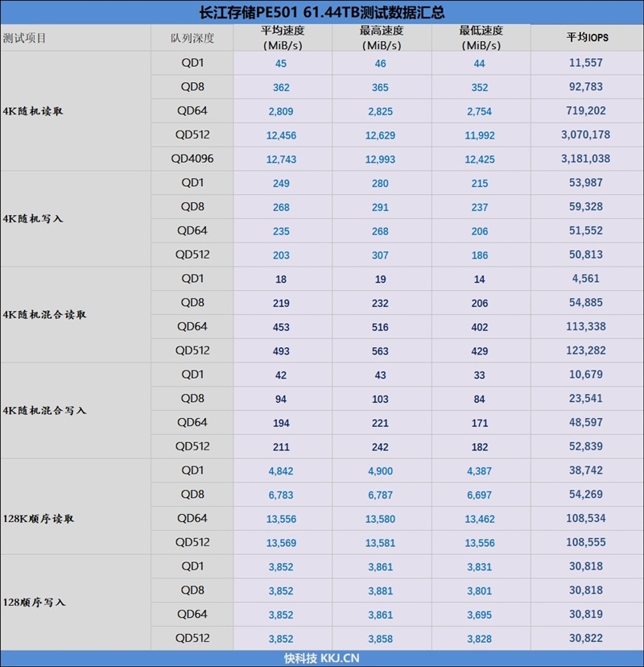Select average speed cell 12,456
Screen dimensions: 644x667
click(283, 135)
